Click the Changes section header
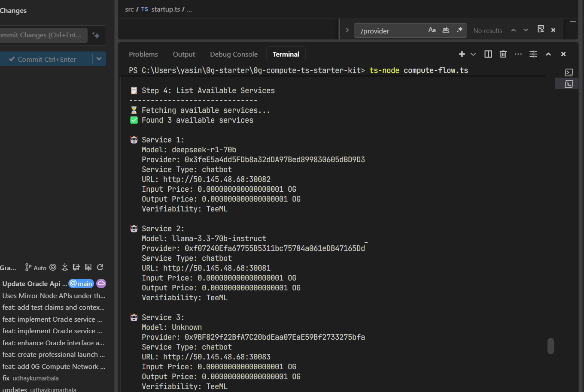 13,10
